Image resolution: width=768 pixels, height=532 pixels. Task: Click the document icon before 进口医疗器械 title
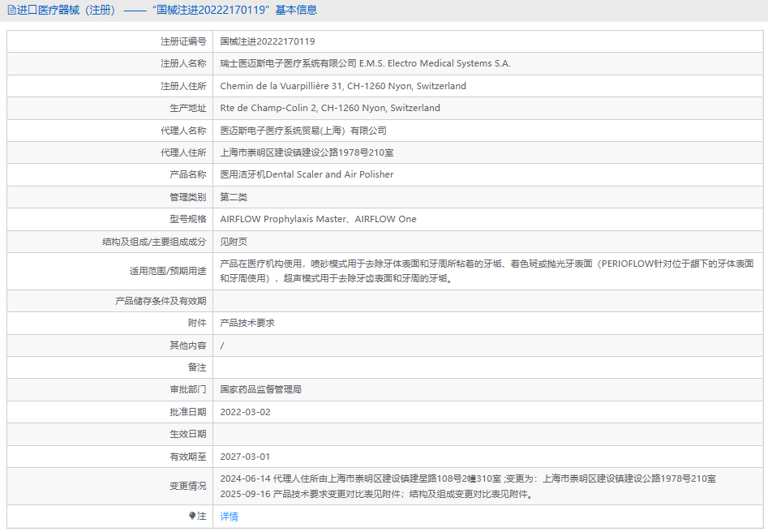click(11, 11)
